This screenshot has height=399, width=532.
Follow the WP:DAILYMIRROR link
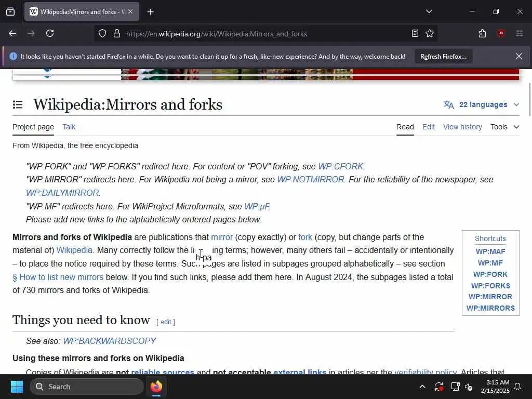[x=62, y=193]
